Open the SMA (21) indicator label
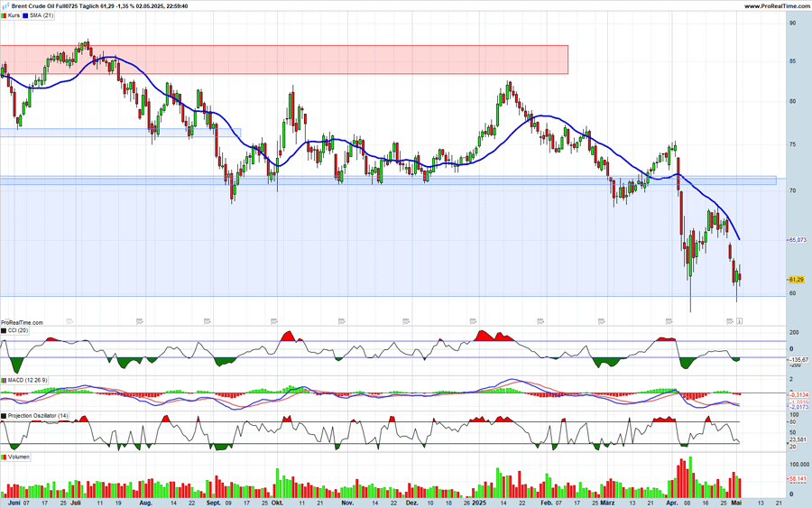The width and height of the screenshot is (812, 508). pos(42,15)
